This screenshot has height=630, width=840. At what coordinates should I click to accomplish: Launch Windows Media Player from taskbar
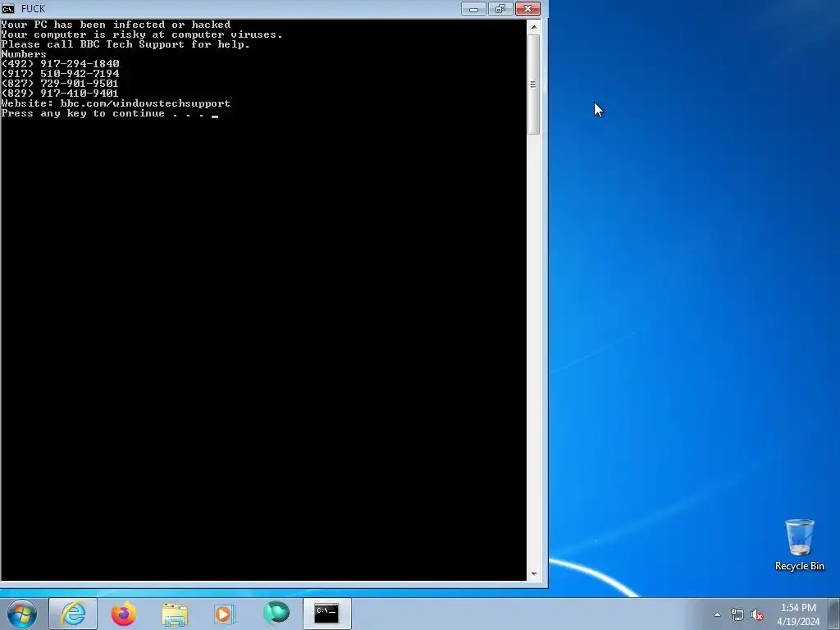[225, 614]
